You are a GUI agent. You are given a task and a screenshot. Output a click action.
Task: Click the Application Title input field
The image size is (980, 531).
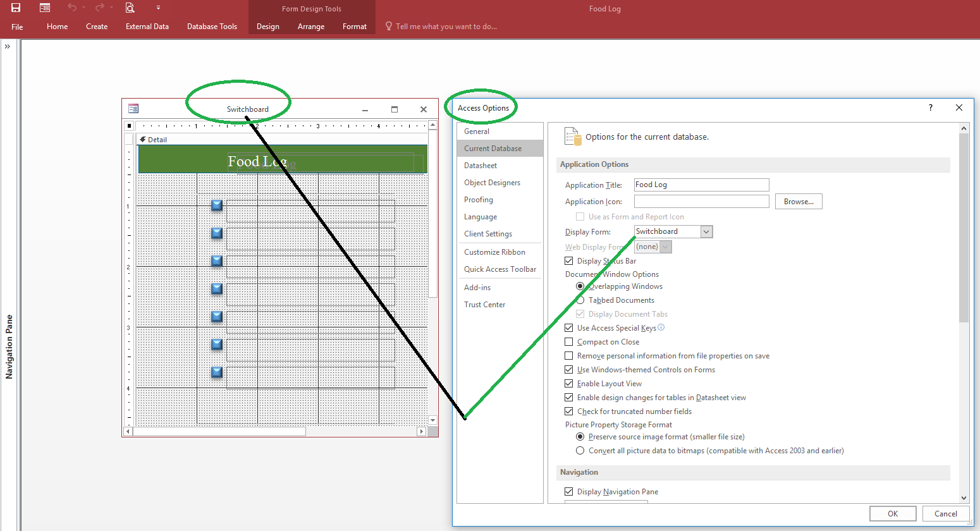pyautogui.click(x=701, y=185)
